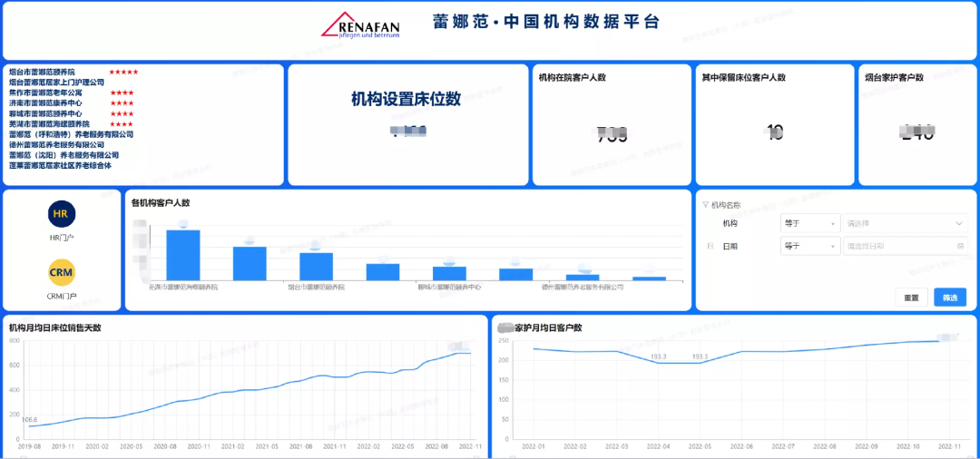Click the small icon left of 日期

[710, 247]
